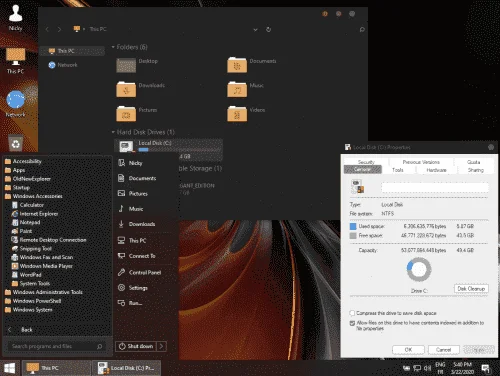Collapse the Hard Disk Drives (1) group
500x376 pixels.
pos(113,132)
